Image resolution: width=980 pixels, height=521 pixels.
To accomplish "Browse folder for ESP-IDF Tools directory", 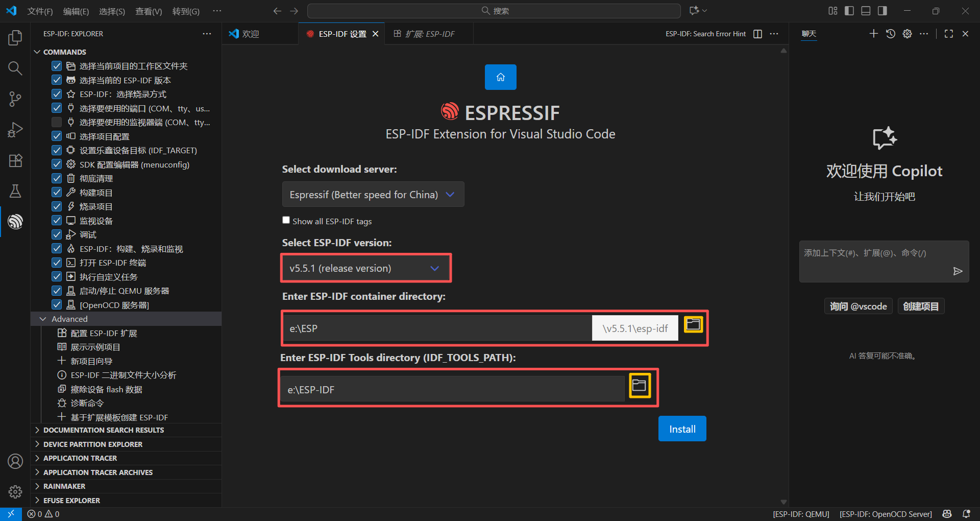I will click(x=640, y=386).
